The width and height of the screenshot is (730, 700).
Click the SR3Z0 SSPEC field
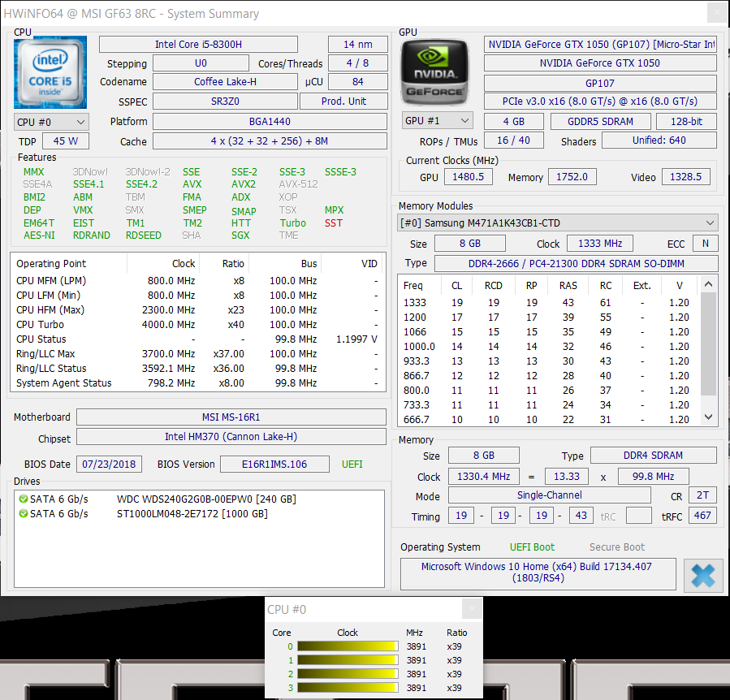point(225,101)
